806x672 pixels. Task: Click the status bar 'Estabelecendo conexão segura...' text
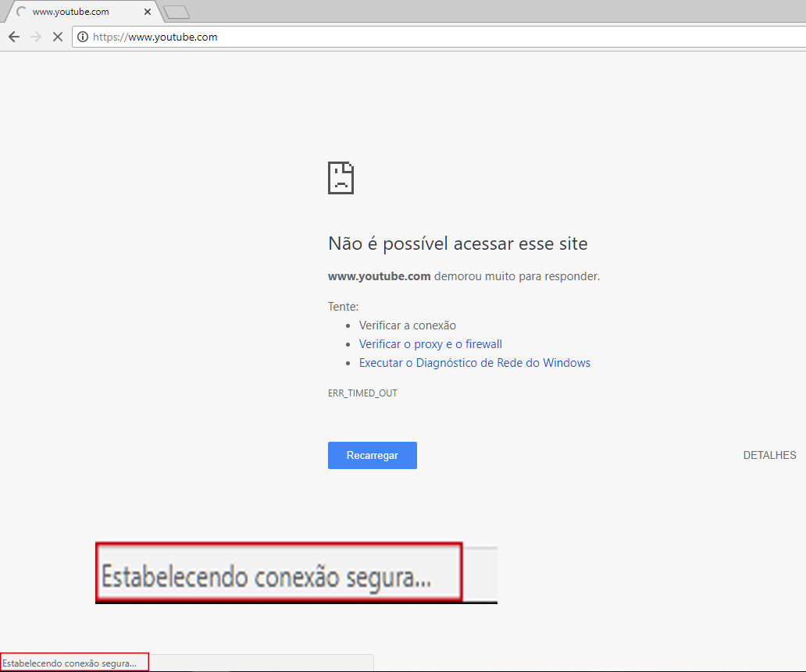[70, 663]
